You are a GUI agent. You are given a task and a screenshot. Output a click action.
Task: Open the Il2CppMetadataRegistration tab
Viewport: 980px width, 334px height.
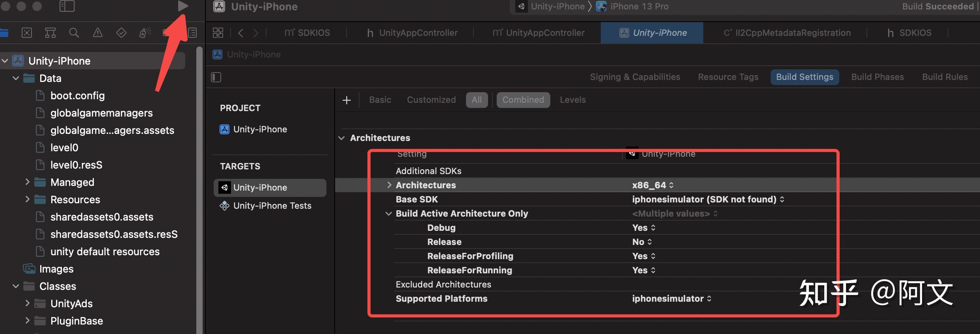[787, 33]
